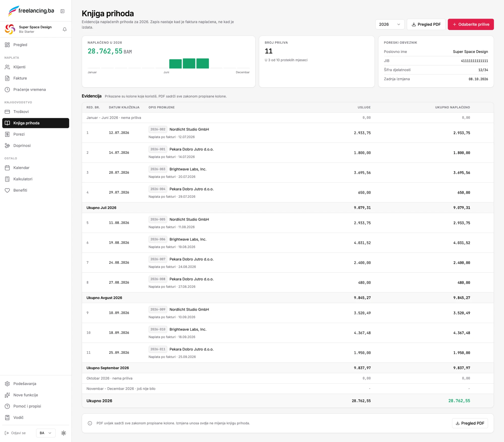Screen dimensions: 504x442
Task: Open Vodič guide item
Action: 36,418
